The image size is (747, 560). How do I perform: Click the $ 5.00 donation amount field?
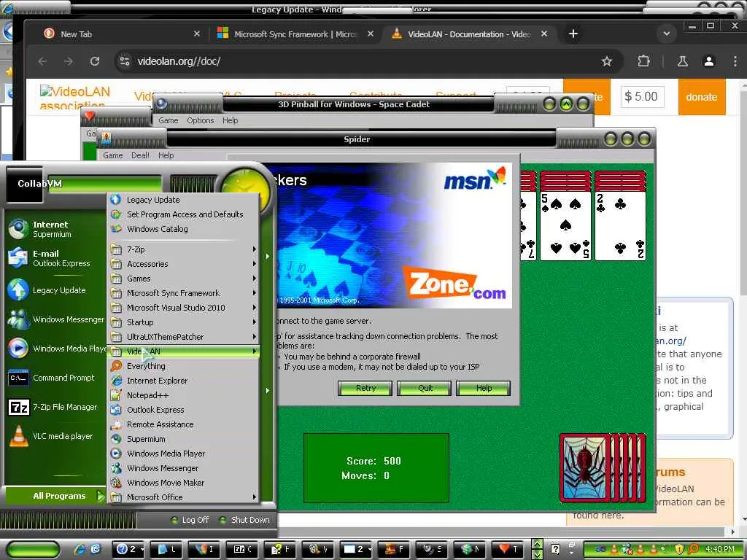pos(642,97)
